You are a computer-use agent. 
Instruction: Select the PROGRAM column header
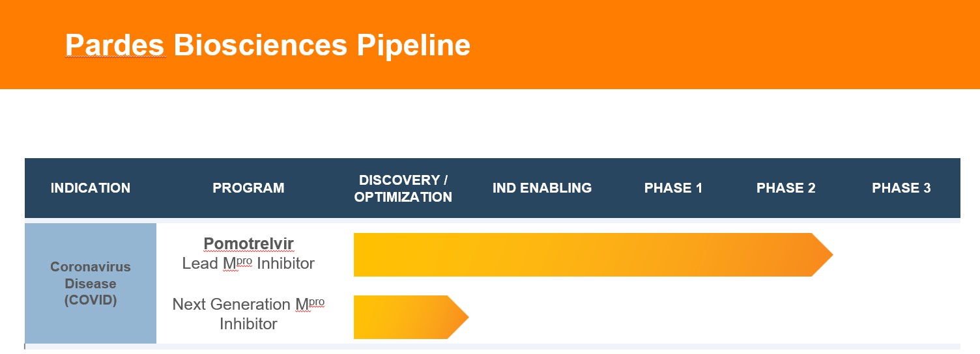coord(248,188)
